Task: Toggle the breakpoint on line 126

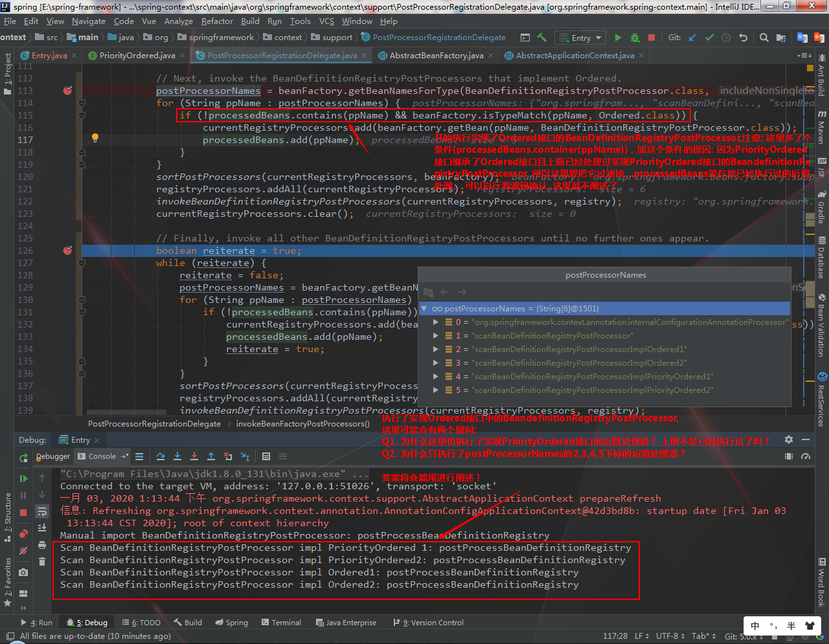Action: point(67,250)
